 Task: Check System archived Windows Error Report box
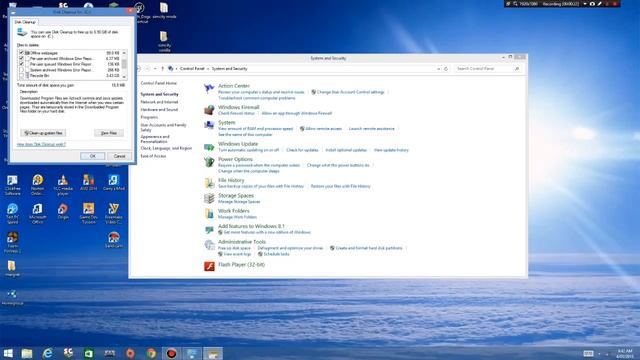22,70
